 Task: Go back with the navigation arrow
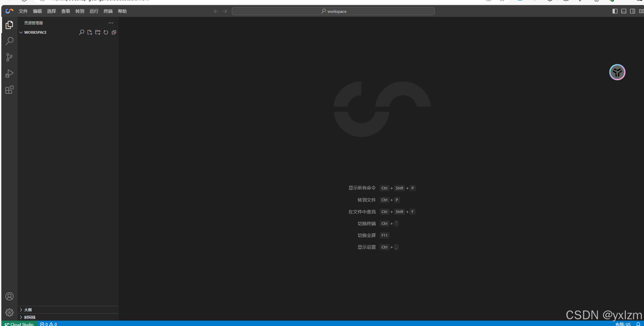216,11
